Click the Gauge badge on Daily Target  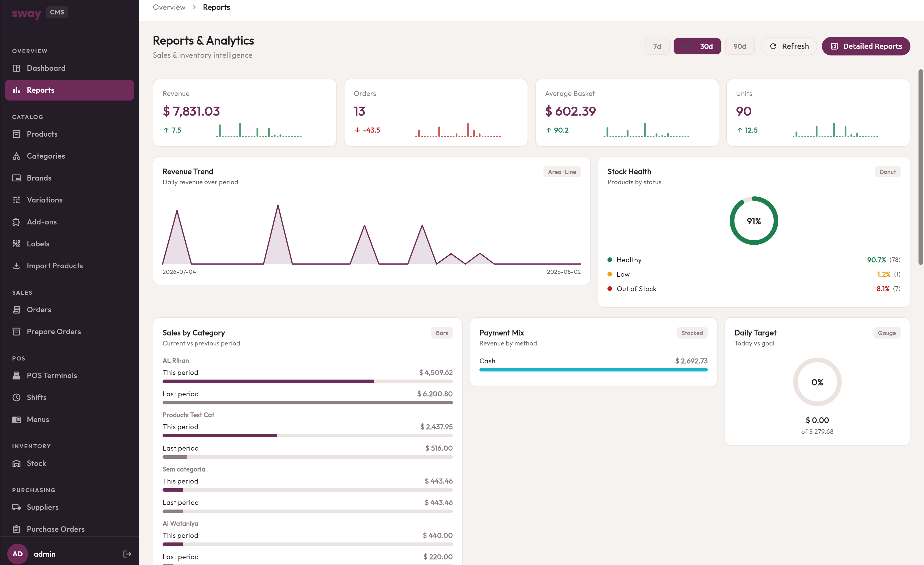click(886, 333)
